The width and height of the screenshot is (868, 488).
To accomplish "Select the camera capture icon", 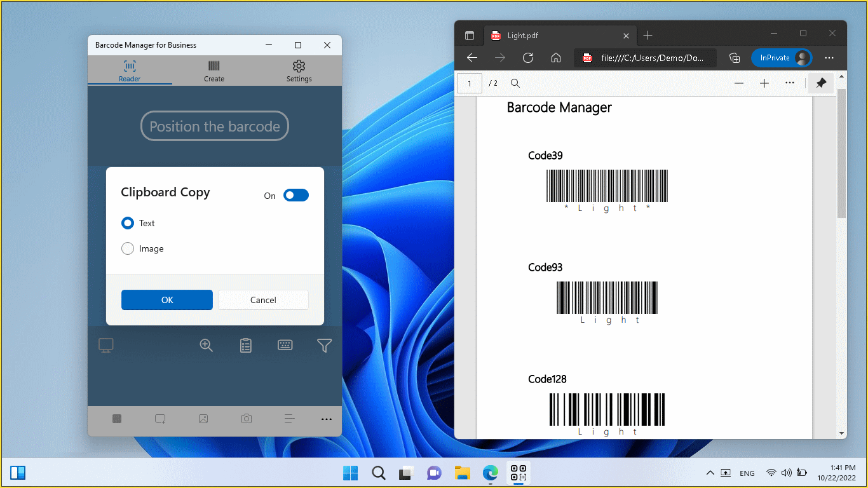I will (247, 419).
